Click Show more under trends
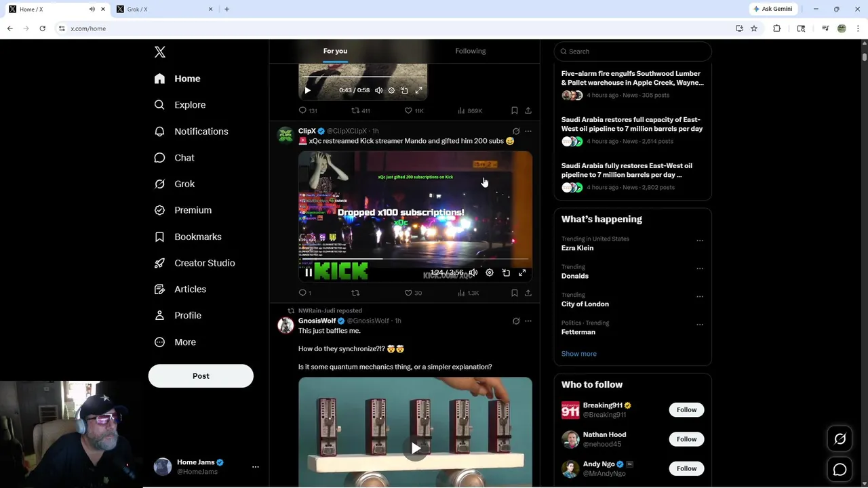 coord(578,354)
